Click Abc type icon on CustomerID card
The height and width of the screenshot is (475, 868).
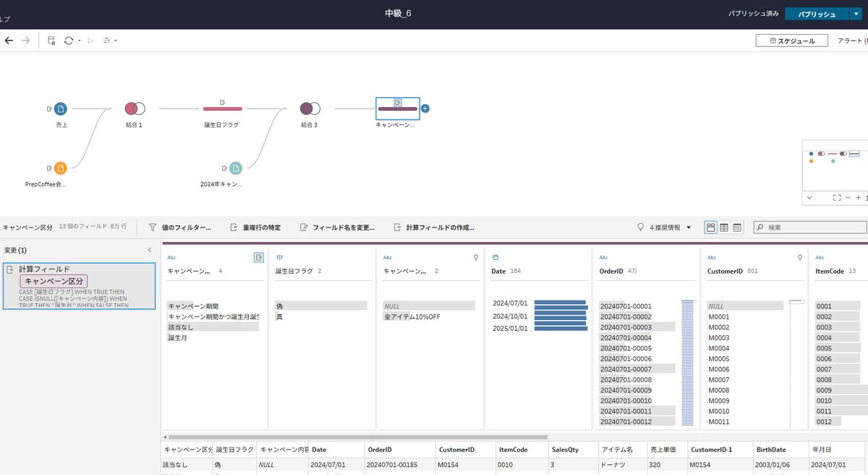pos(712,257)
